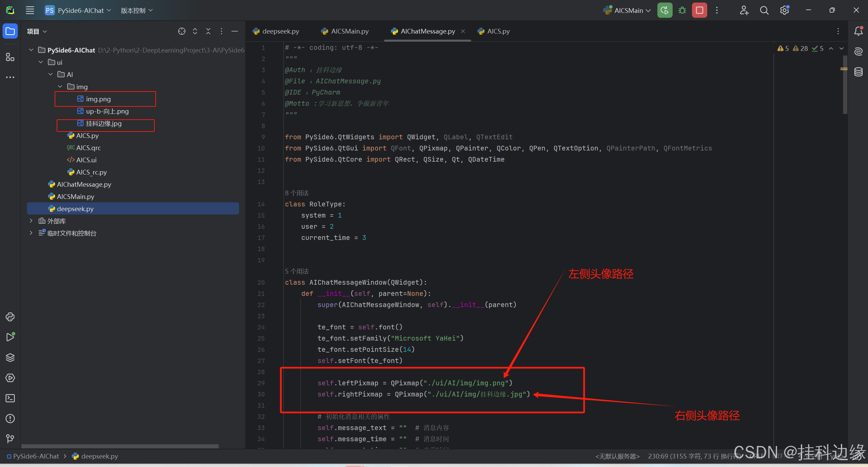
Task: Switch to AICSMain.py editor tab
Action: (345, 31)
